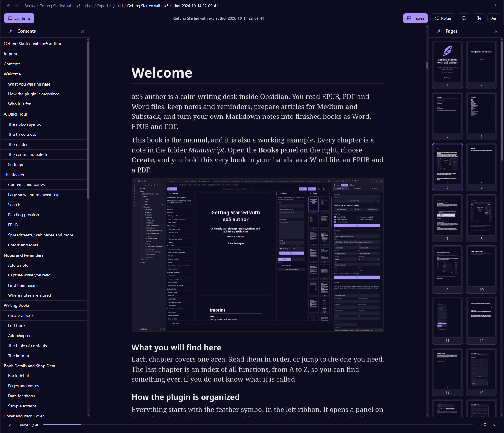Open the book-name breadcrumb after Books
The width and height of the screenshot is (504, 433).
point(66,6)
